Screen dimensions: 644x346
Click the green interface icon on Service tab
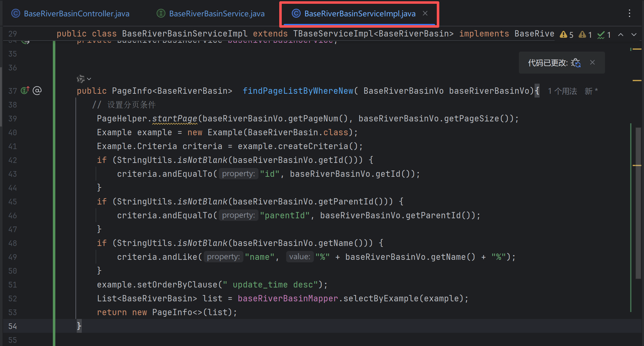pos(161,13)
